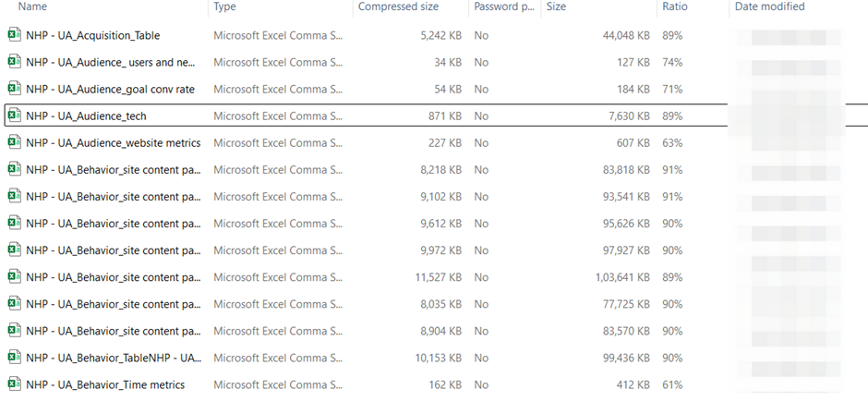Click the Compressed size column header
The height and width of the screenshot is (414, 868).
click(399, 6)
